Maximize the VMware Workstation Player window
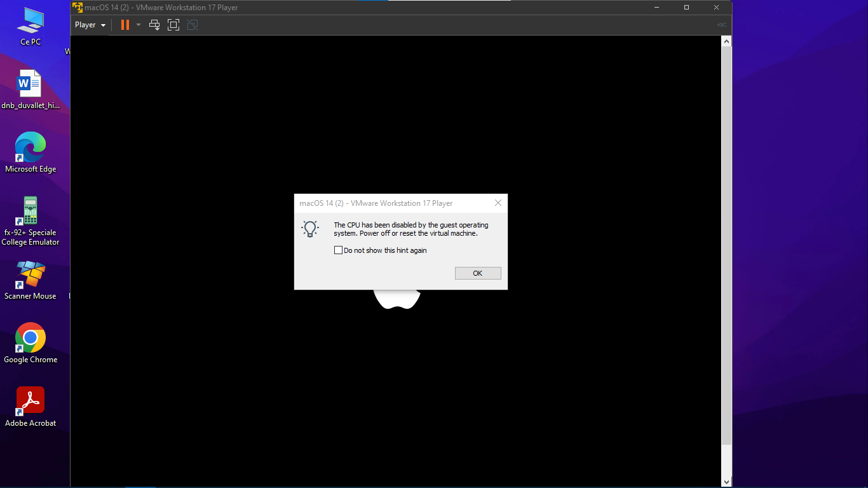This screenshot has width=868, height=488. (686, 8)
